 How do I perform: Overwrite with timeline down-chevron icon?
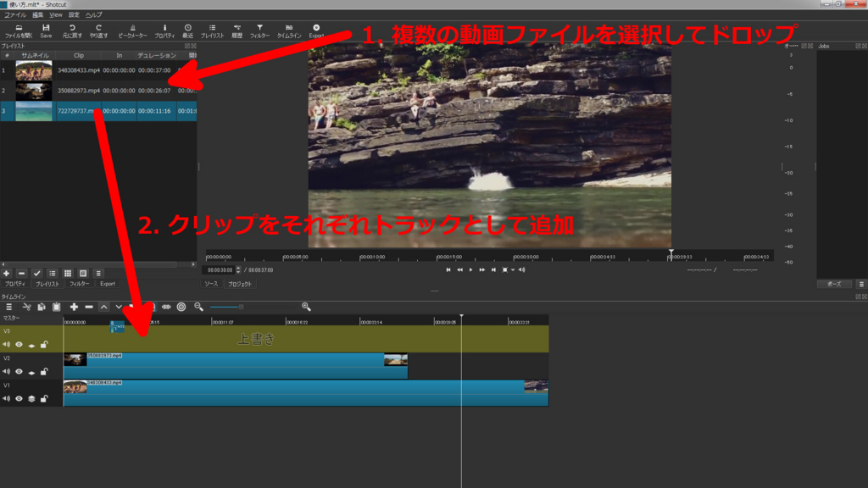click(x=119, y=307)
